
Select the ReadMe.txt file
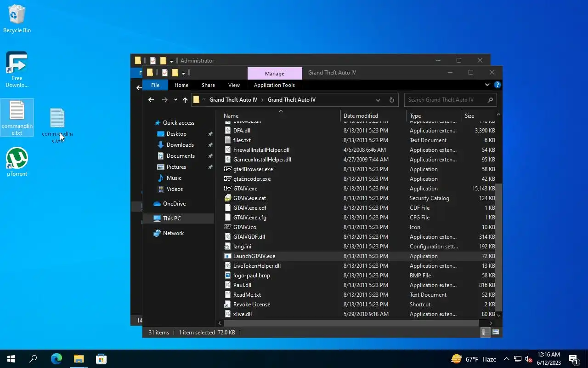(247, 295)
